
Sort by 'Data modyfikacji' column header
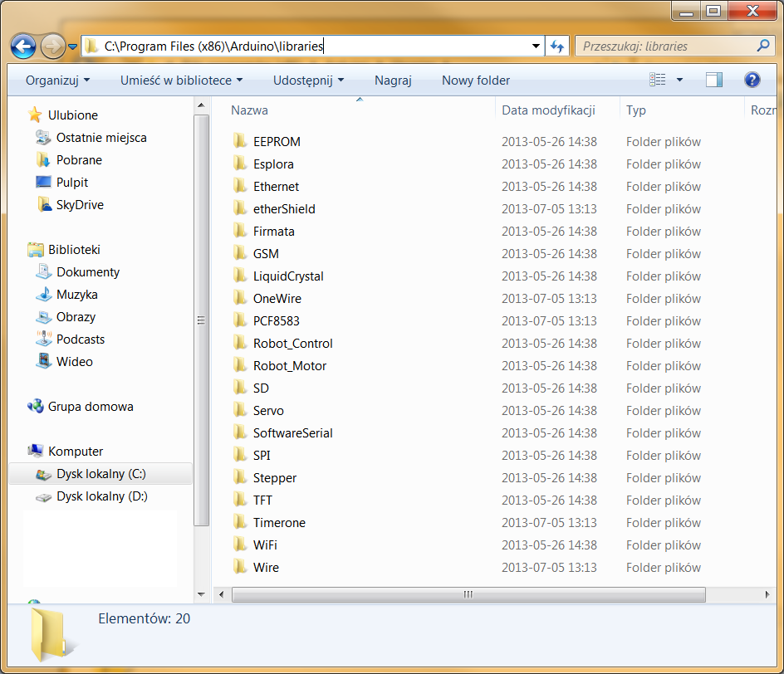click(x=548, y=110)
